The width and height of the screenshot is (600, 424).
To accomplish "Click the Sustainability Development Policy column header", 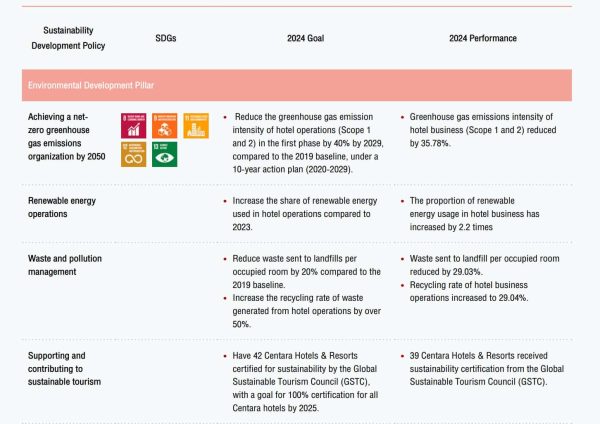I will tap(68, 38).
